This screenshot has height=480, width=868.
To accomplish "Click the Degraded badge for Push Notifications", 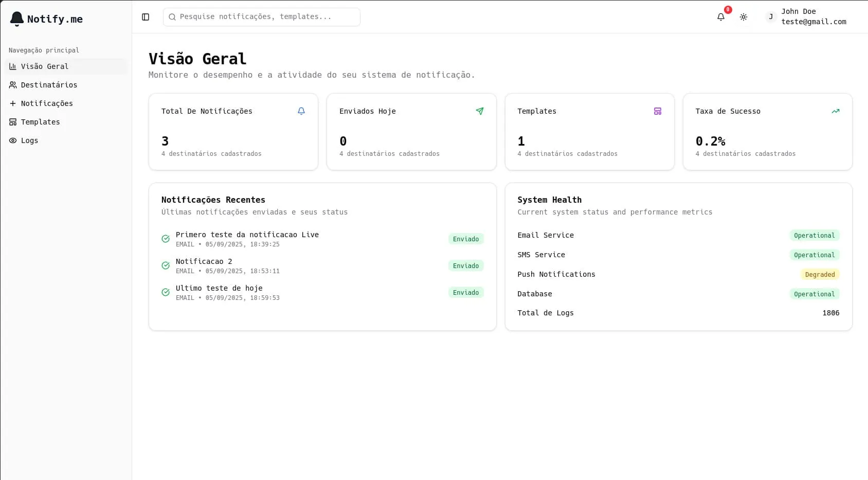I will pos(820,275).
